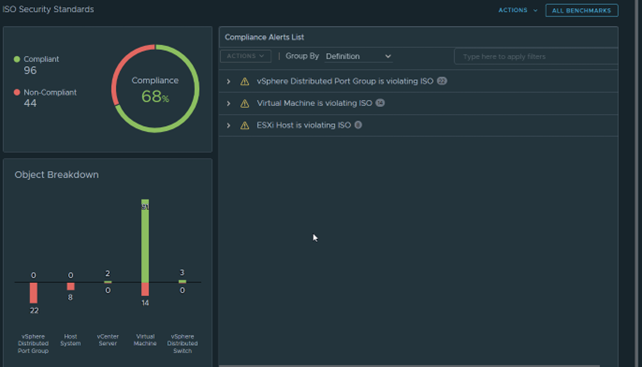Click 'Virtual Machine is violating ISO' text

pos(314,103)
